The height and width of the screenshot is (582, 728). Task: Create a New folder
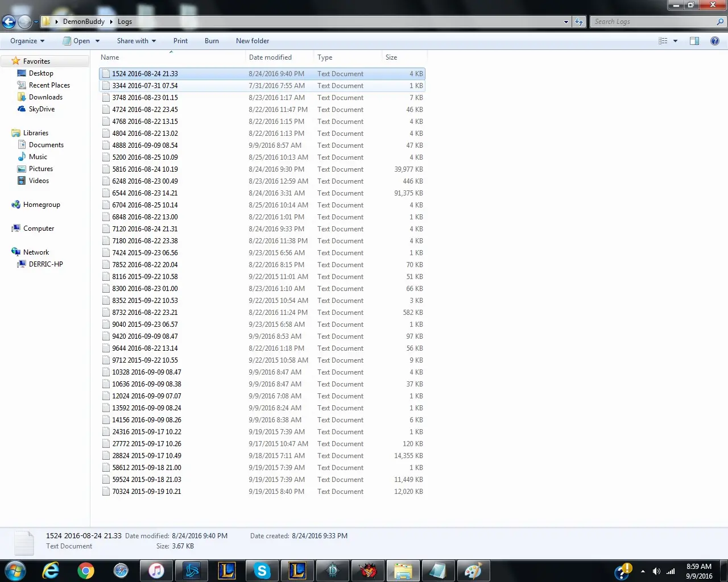253,41
